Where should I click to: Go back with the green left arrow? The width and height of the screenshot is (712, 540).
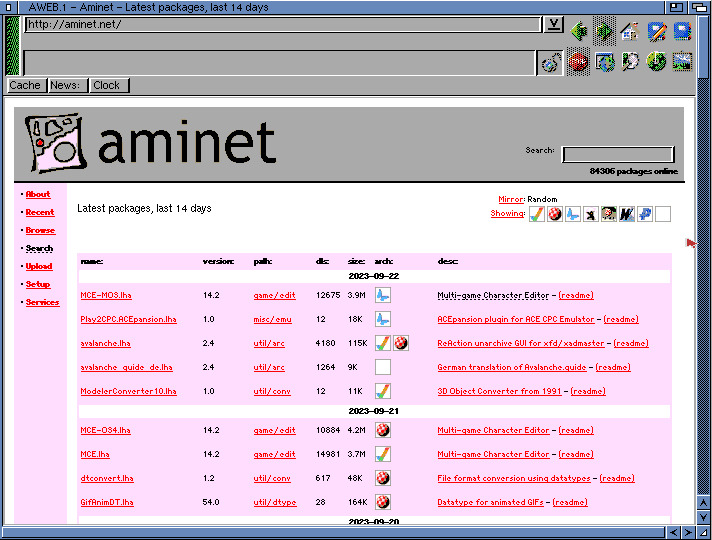(578, 31)
